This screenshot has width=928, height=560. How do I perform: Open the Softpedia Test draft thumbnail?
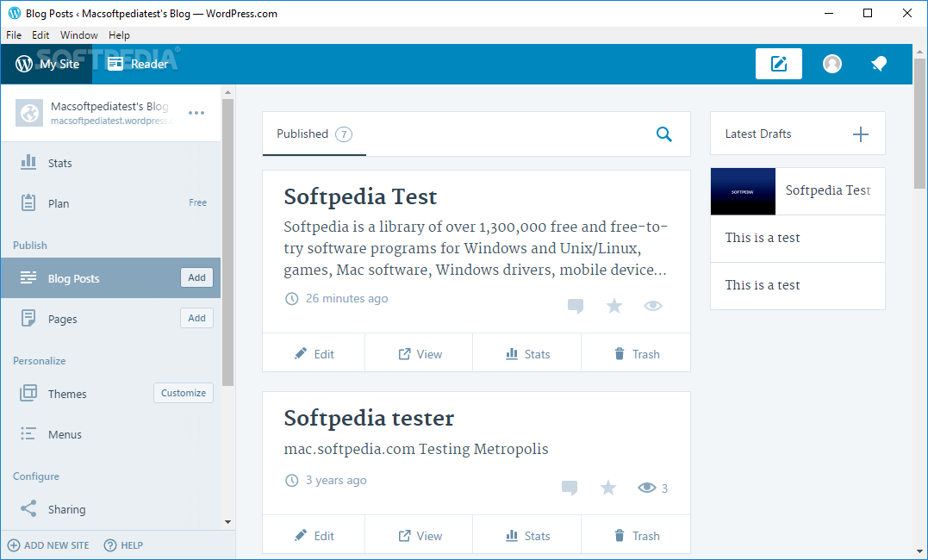(x=743, y=191)
